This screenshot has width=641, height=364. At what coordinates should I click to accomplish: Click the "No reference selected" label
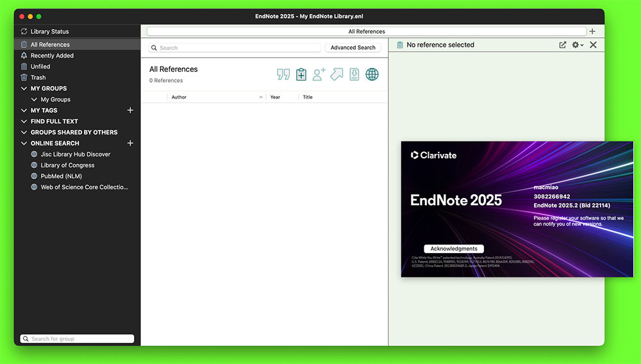point(440,45)
